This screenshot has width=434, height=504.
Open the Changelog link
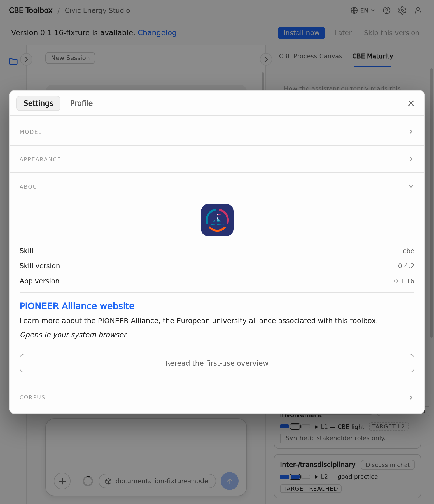pos(157,33)
